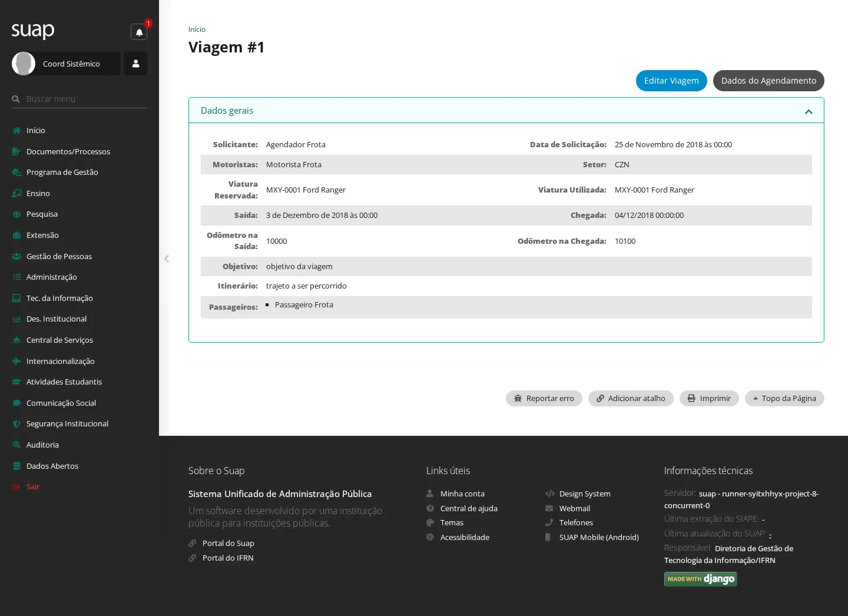Expand the Ensino menu
848x616 pixels.
[x=79, y=193]
